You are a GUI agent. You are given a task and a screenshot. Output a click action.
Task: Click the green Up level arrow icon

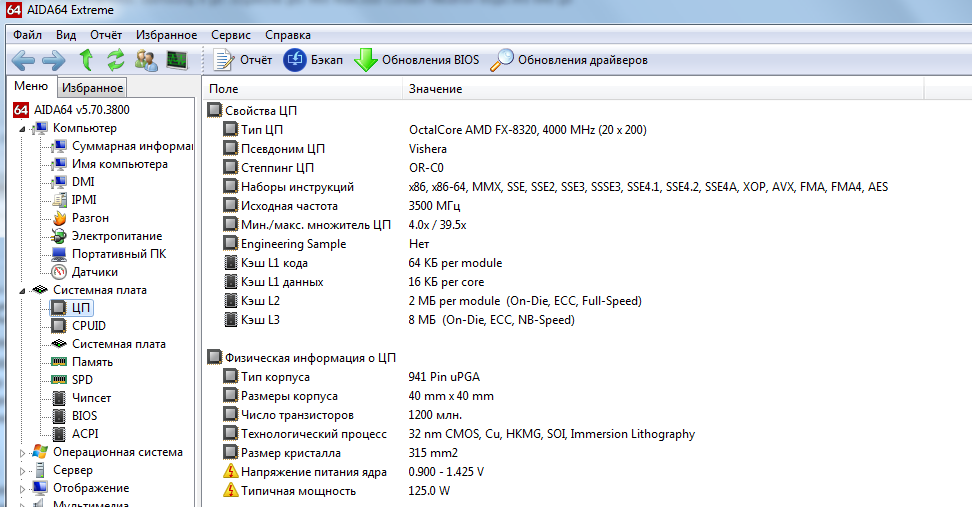[x=86, y=60]
